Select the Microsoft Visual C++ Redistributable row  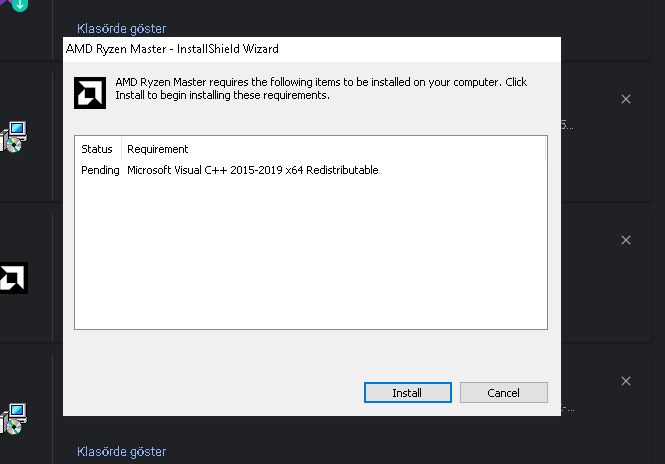[x=252, y=170]
